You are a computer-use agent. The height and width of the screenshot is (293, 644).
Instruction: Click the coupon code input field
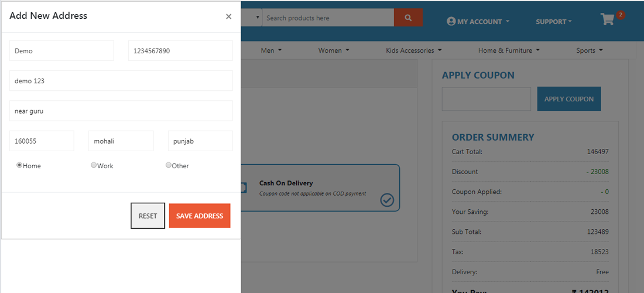pos(487,98)
